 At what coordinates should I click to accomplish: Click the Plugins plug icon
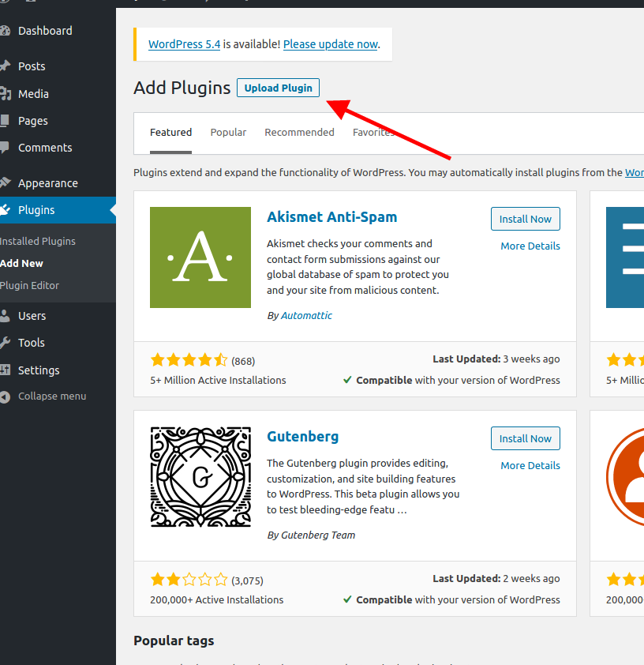[5, 210]
